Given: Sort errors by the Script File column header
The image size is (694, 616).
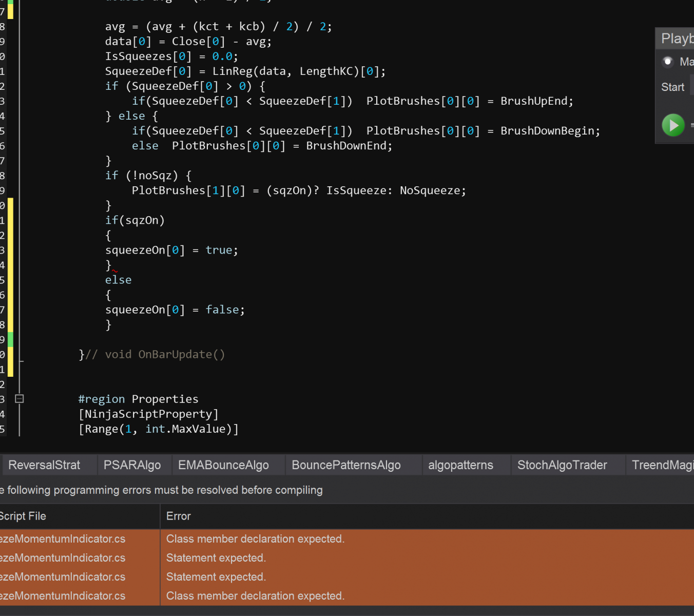Looking at the screenshot, I should click(x=80, y=516).
